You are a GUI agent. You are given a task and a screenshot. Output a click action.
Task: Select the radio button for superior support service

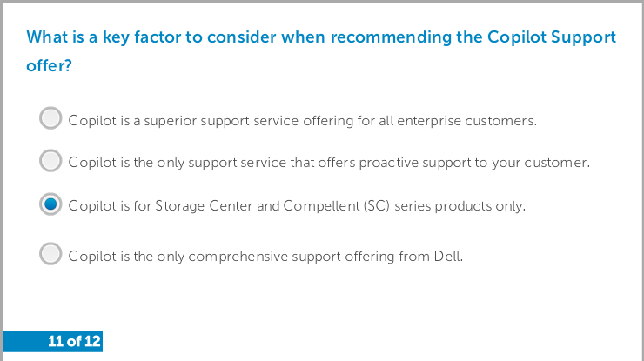pos(50,118)
